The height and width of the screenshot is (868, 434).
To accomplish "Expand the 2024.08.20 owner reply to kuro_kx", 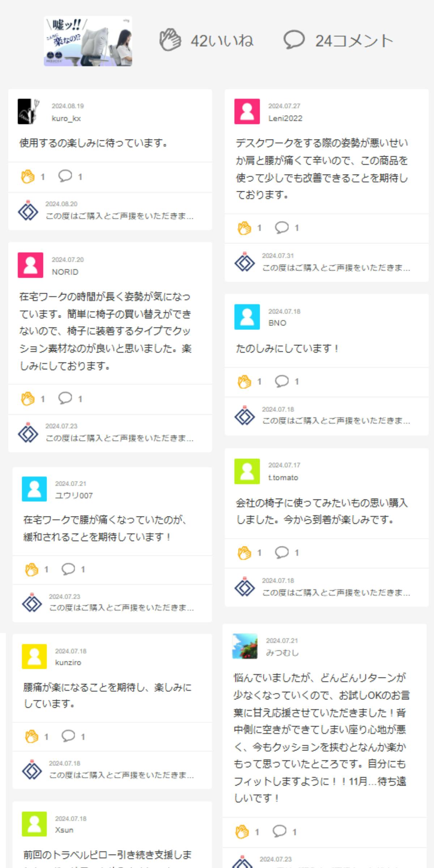I will 119,216.
